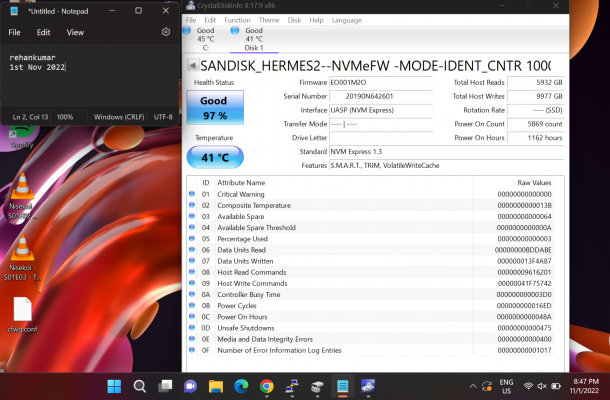Open CrystalDiskInfo File menu
The width and height of the screenshot is (610, 400).
tap(191, 20)
